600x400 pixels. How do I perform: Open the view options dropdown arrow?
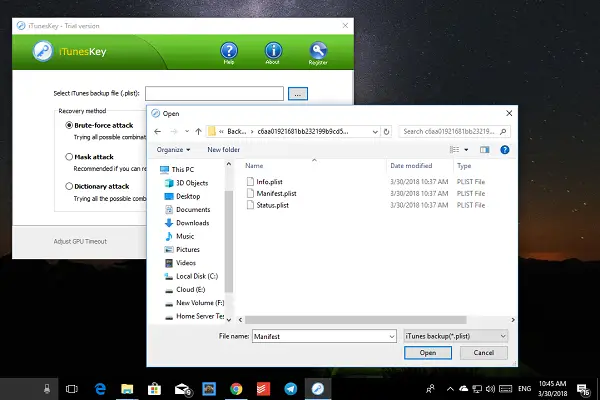[466, 150]
